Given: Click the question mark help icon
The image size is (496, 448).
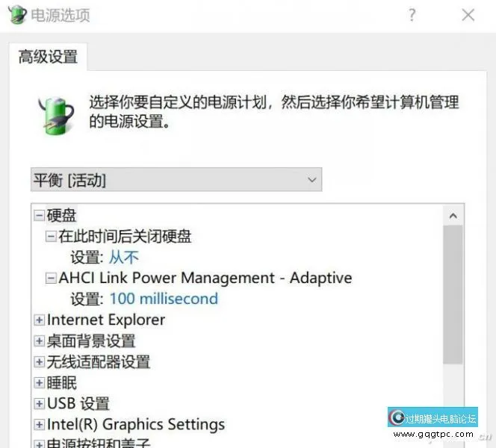Looking at the screenshot, I should pos(412,15).
